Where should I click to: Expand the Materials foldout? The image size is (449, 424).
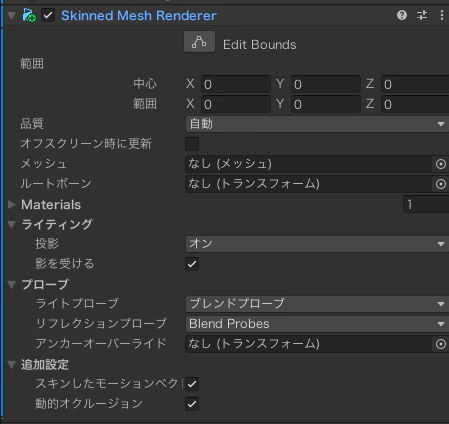pos(11,204)
